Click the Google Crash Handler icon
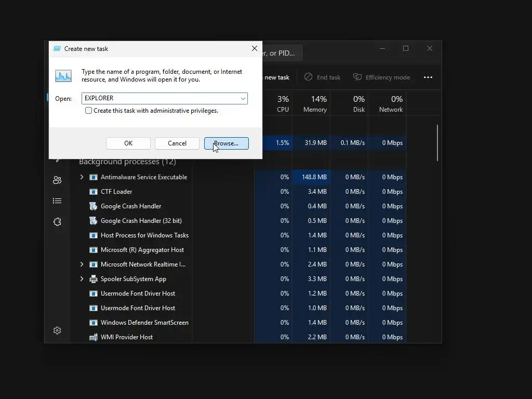The width and height of the screenshot is (532, 399). pos(94,206)
